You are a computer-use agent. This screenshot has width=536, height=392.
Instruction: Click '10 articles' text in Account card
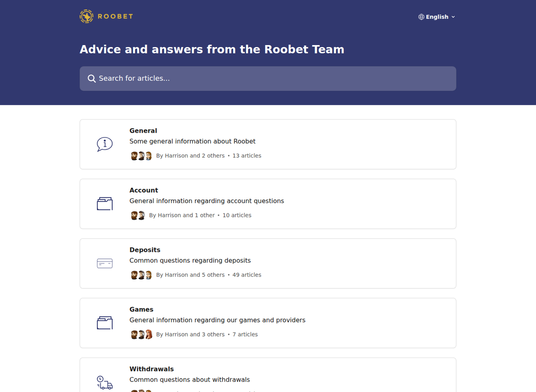237,215
